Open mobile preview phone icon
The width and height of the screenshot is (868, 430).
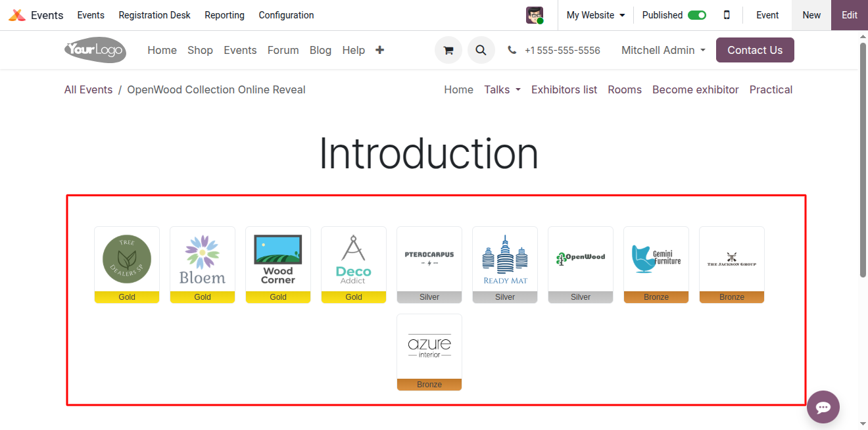pyautogui.click(x=727, y=15)
